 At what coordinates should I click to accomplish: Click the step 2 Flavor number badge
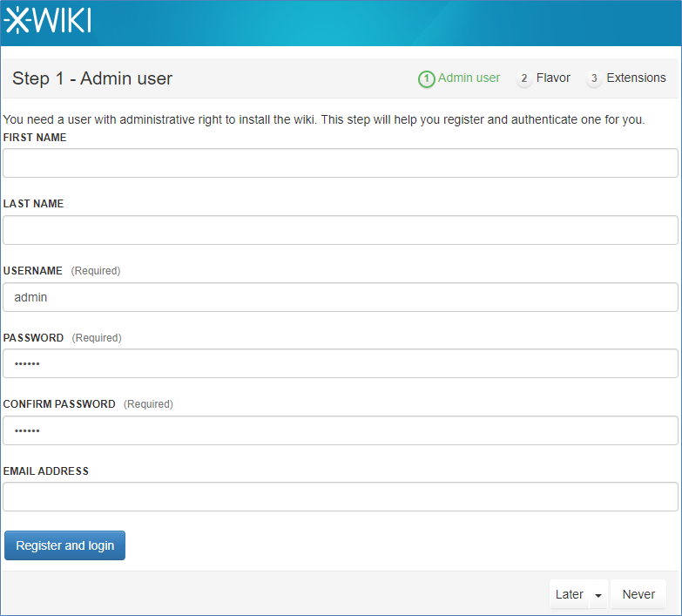[524, 79]
